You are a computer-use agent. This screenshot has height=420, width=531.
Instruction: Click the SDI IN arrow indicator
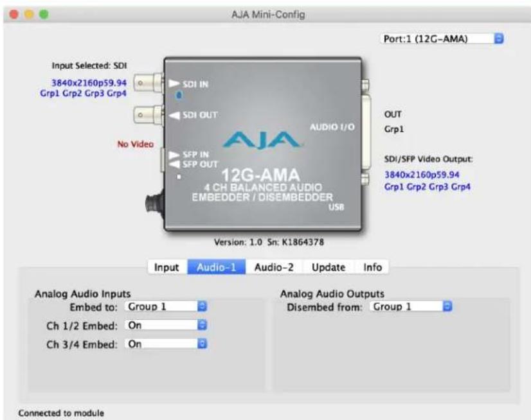pos(174,83)
